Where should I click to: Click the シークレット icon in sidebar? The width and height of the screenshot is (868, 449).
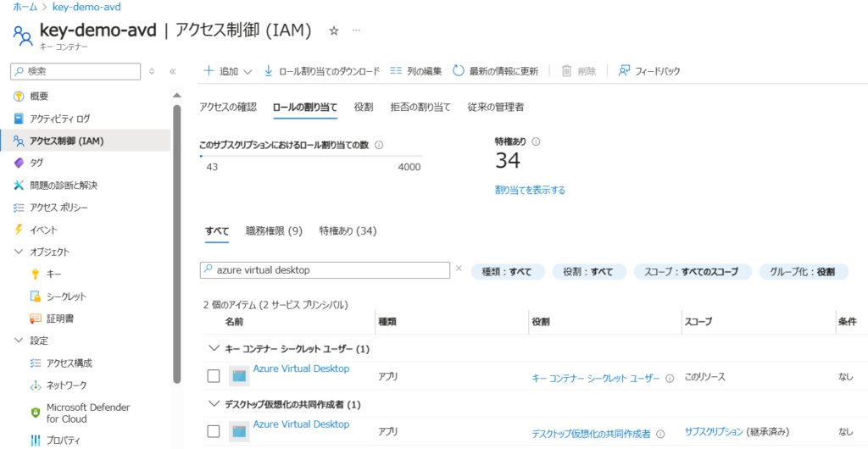(36, 297)
